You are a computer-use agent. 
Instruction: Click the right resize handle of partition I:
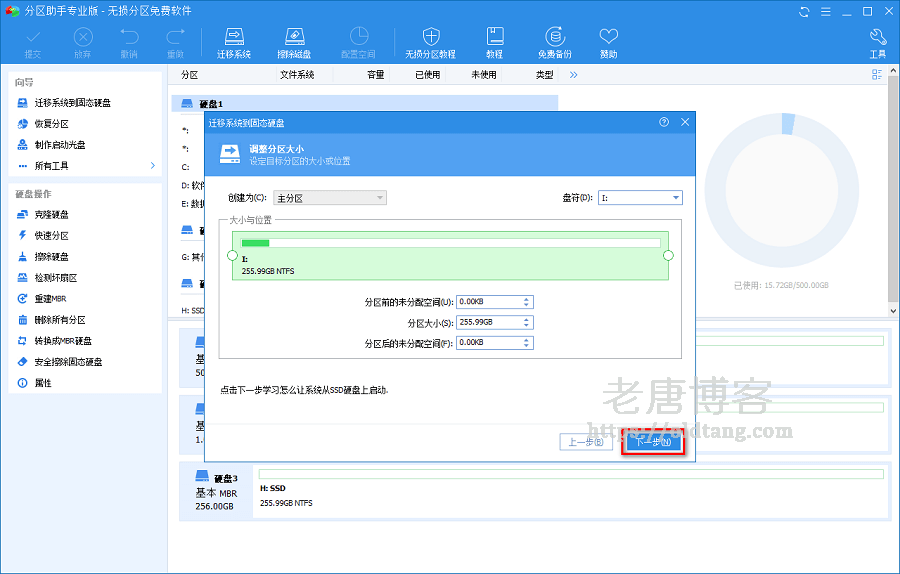[x=669, y=256]
